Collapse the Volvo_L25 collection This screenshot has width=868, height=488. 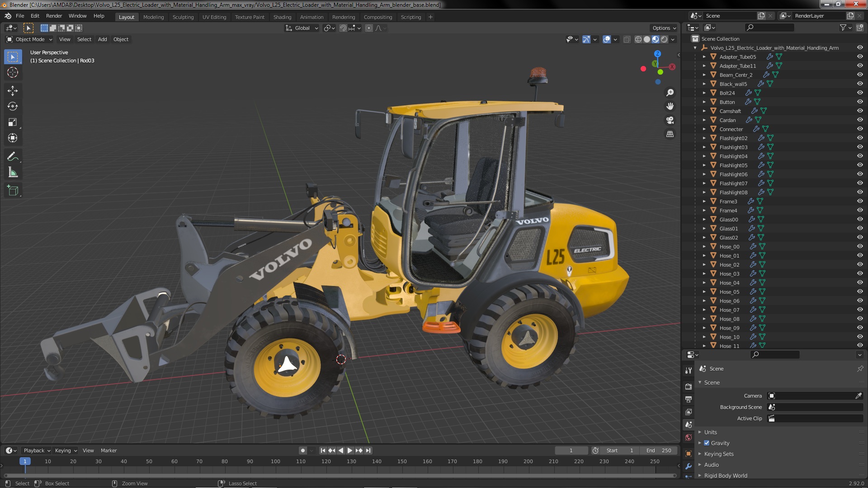click(695, 48)
